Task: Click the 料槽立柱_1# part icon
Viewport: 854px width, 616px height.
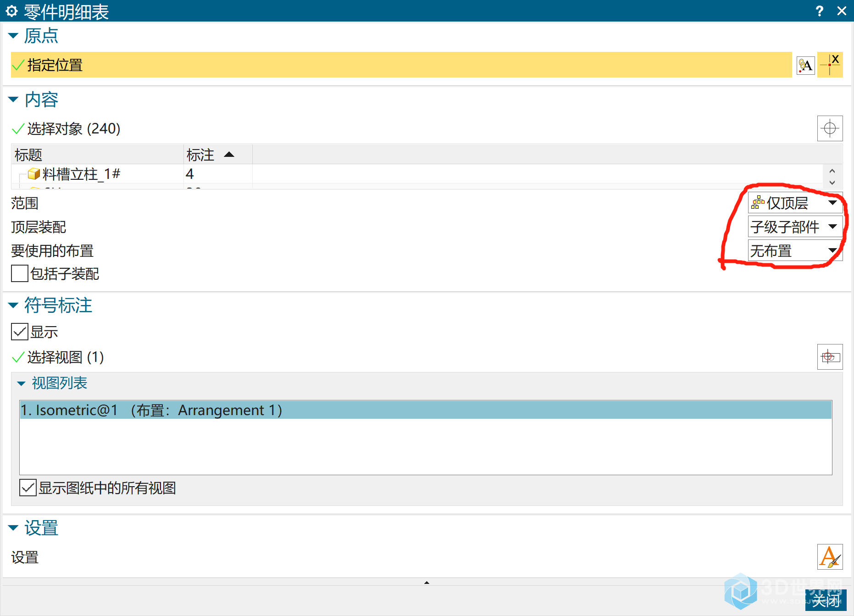Action: click(x=33, y=174)
